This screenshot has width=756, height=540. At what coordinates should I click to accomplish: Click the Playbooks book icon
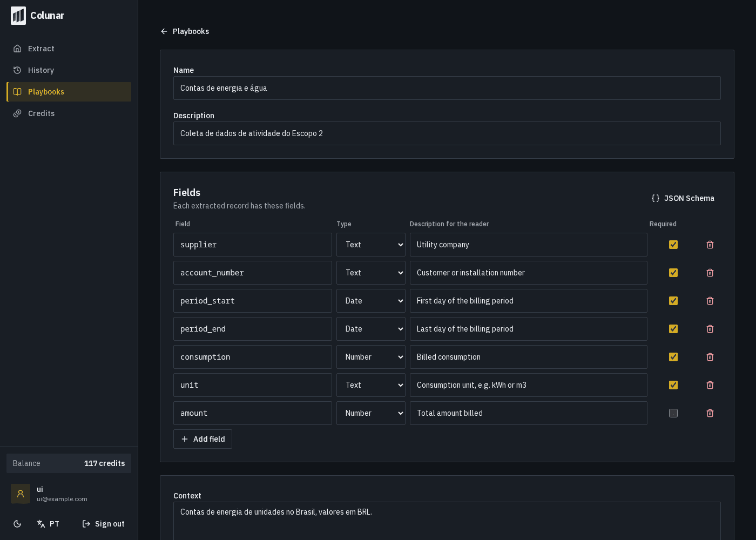tap(17, 92)
